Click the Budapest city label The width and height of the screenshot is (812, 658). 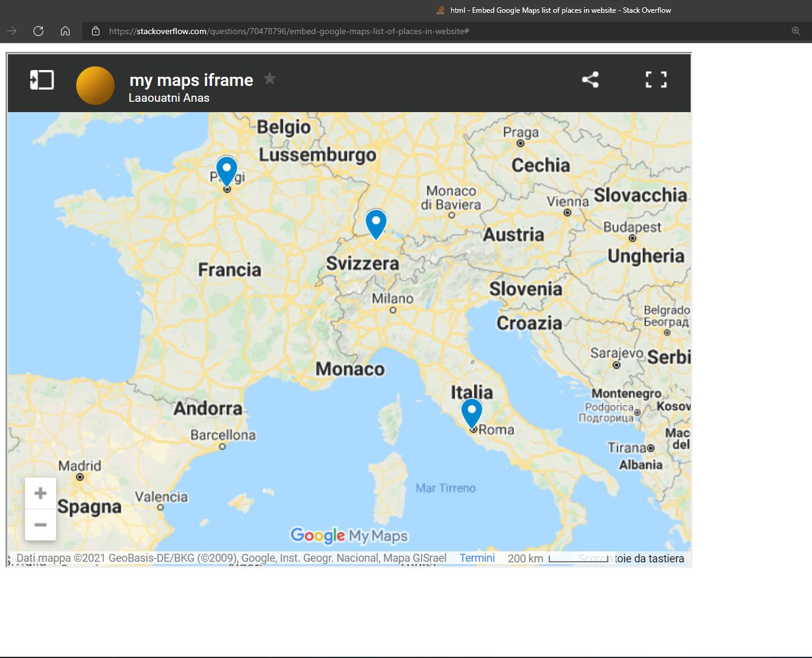(x=632, y=227)
